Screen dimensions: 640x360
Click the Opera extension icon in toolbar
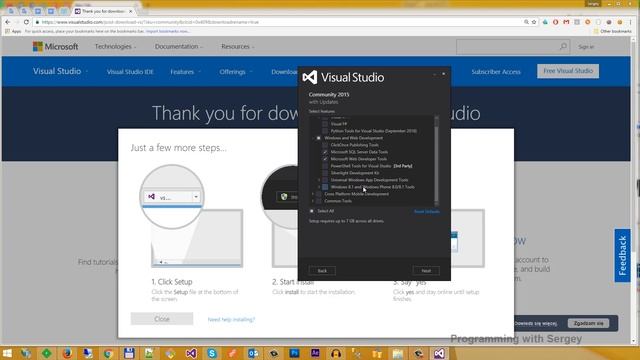click(556, 22)
